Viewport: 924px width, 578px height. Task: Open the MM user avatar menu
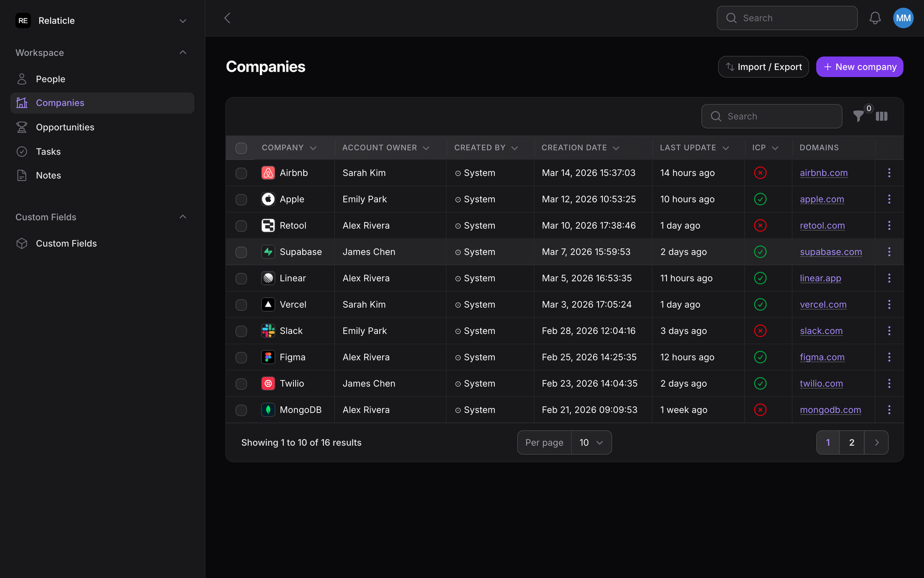click(x=903, y=18)
